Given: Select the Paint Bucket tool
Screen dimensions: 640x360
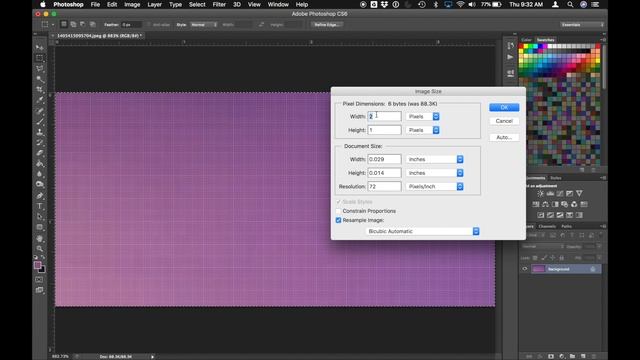Looking at the screenshot, I should click(40, 164).
